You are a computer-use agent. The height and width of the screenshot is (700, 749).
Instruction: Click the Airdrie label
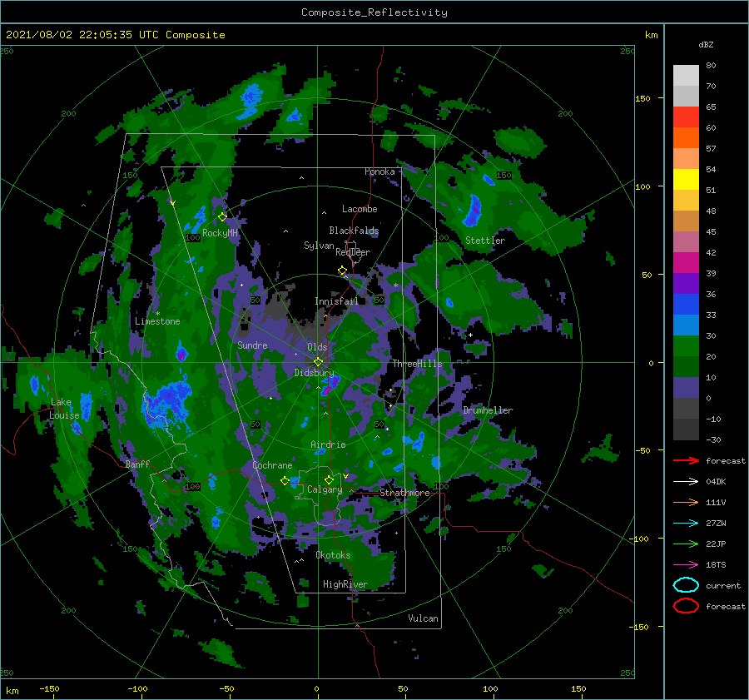click(x=328, y=444)
